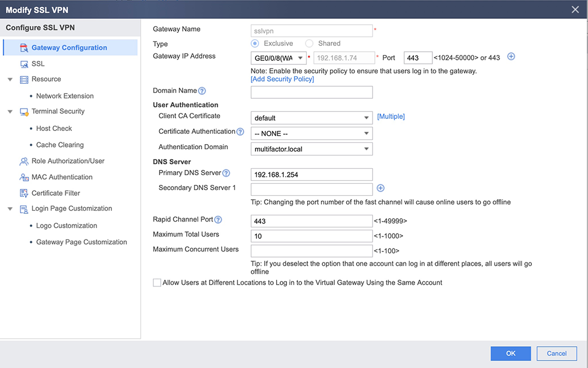Click the help icon beside Certificate Authentication
Image resolution: width=588 pixels, height=368 pixels.
241,132
